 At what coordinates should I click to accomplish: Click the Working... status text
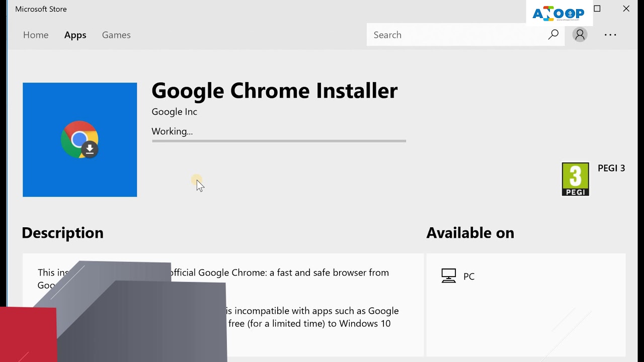tap(172, 131)
